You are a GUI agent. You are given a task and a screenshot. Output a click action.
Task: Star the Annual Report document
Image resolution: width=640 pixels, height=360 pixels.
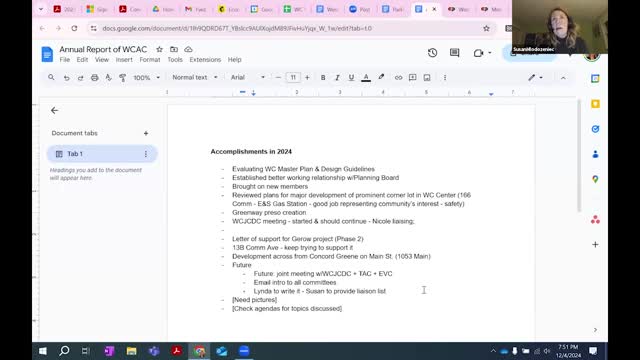[x=159, y=49]
